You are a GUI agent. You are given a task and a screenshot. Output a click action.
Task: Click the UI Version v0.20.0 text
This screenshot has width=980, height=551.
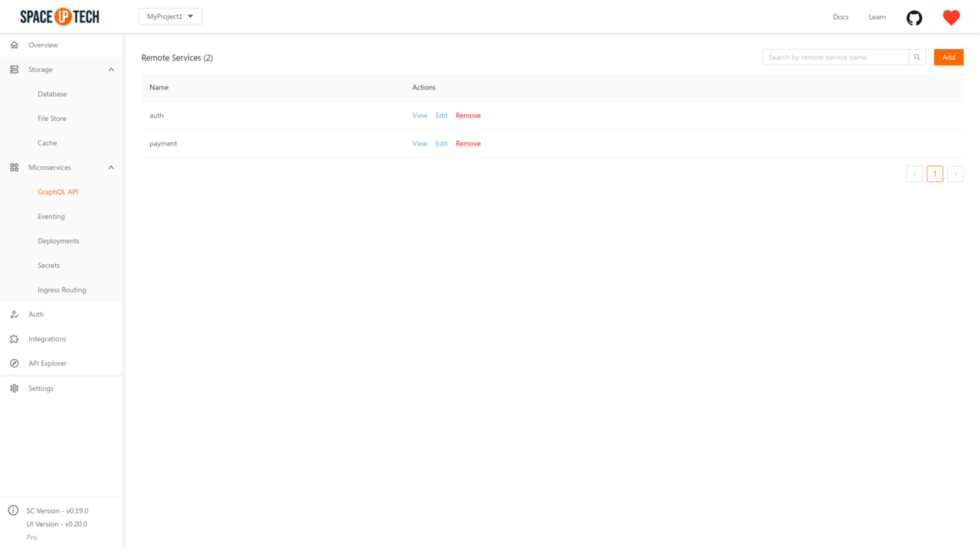click(57, 524)
